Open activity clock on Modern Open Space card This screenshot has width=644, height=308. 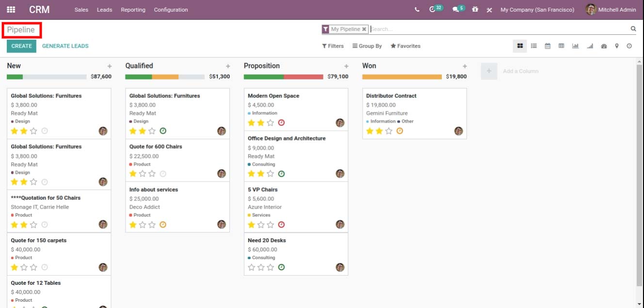pyautogui.click(x=281, y=123)
